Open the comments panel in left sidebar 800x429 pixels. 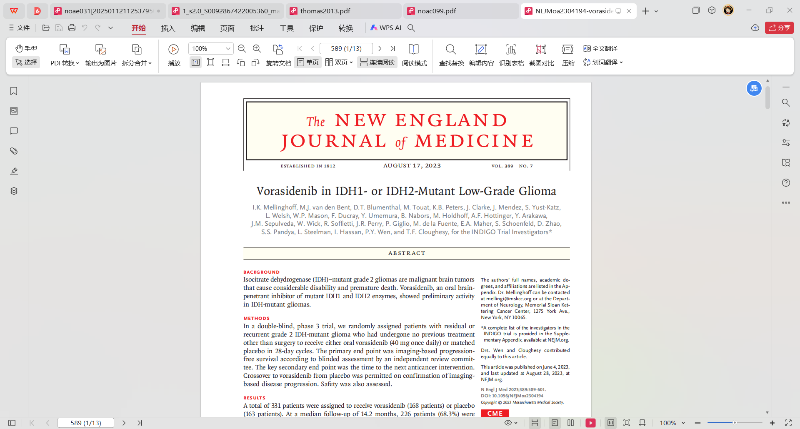[14, 131]
